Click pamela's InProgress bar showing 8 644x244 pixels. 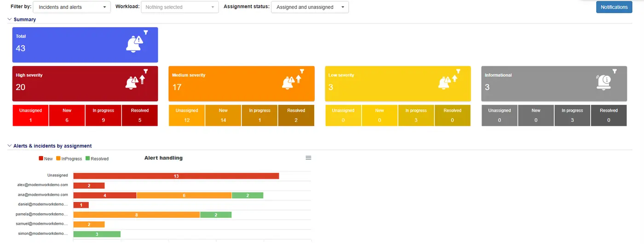pos(137,215)
